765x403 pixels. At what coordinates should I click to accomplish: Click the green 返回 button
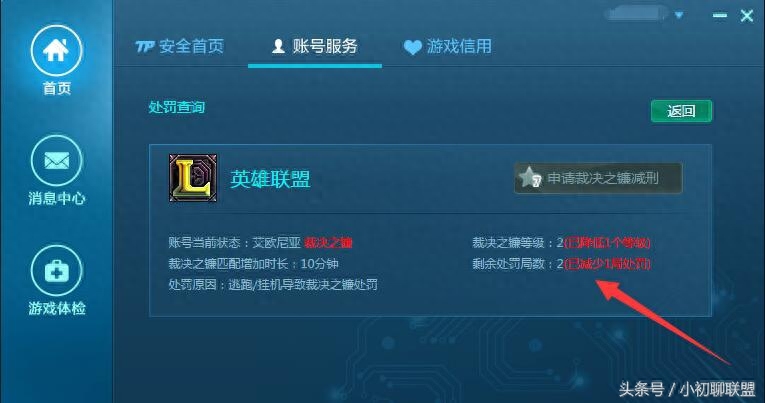point(681,111)
